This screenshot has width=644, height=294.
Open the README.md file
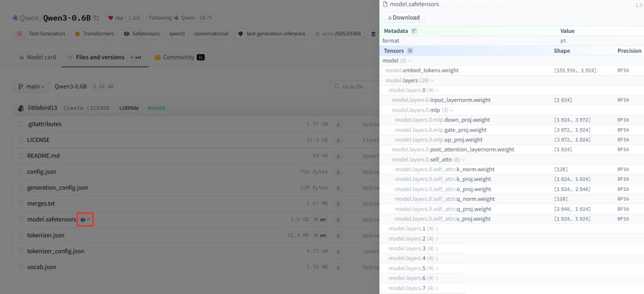[43, 156]
